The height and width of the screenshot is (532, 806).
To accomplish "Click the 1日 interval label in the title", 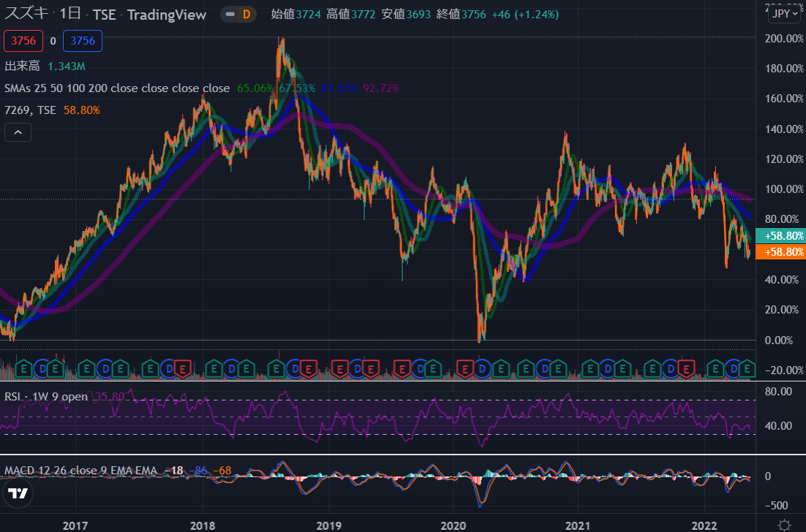I will tap(70, 13).
